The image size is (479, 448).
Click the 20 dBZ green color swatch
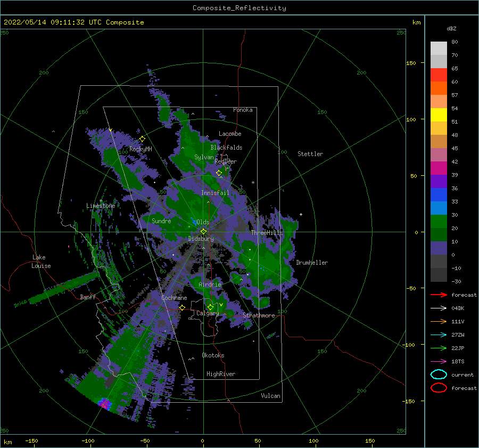coord(439,235)
